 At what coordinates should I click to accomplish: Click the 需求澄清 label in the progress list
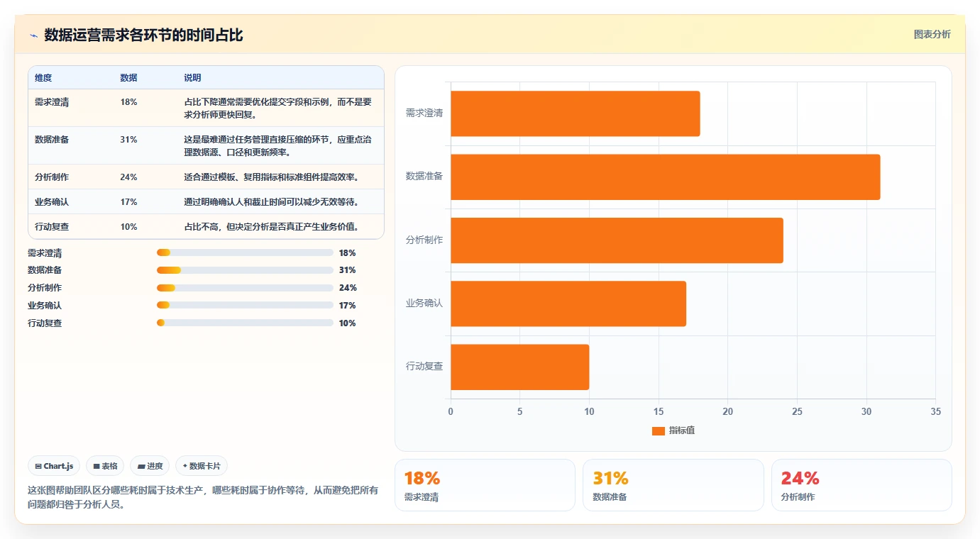pyautogui.click(x=45, y=253)
